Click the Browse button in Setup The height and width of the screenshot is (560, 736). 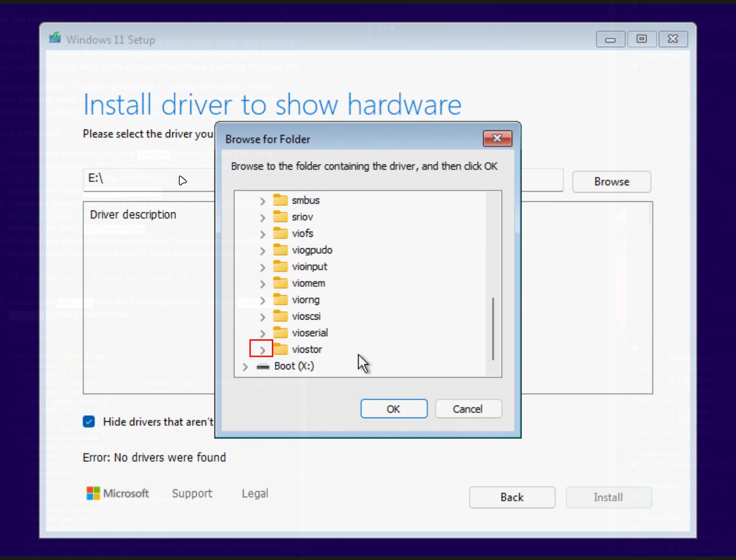[612, 181]
